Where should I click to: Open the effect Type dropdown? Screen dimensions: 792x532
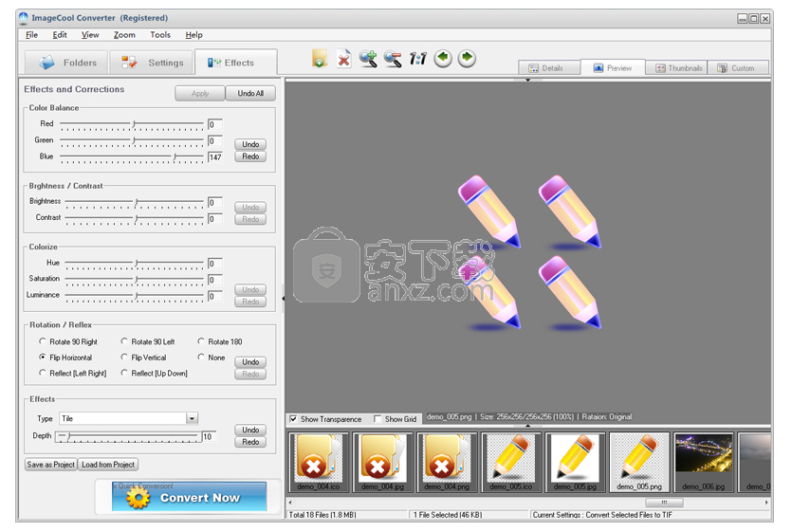tap(192, 418)
